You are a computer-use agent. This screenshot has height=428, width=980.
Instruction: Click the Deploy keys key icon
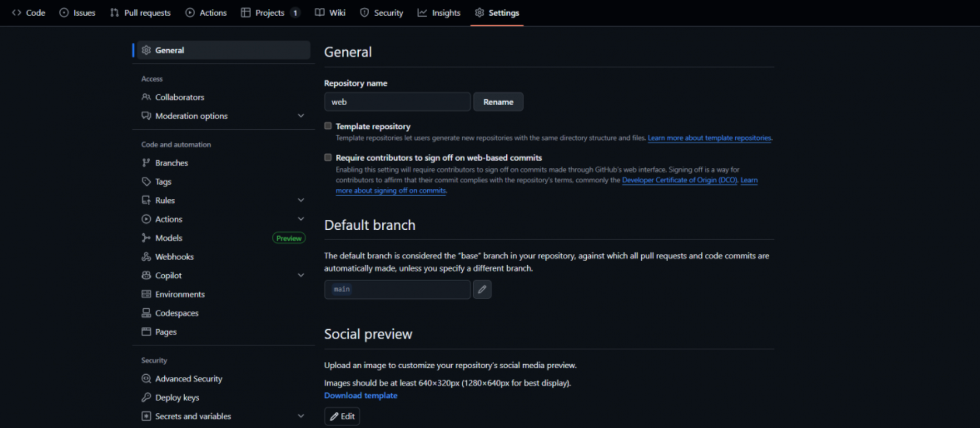click(146, 397)
